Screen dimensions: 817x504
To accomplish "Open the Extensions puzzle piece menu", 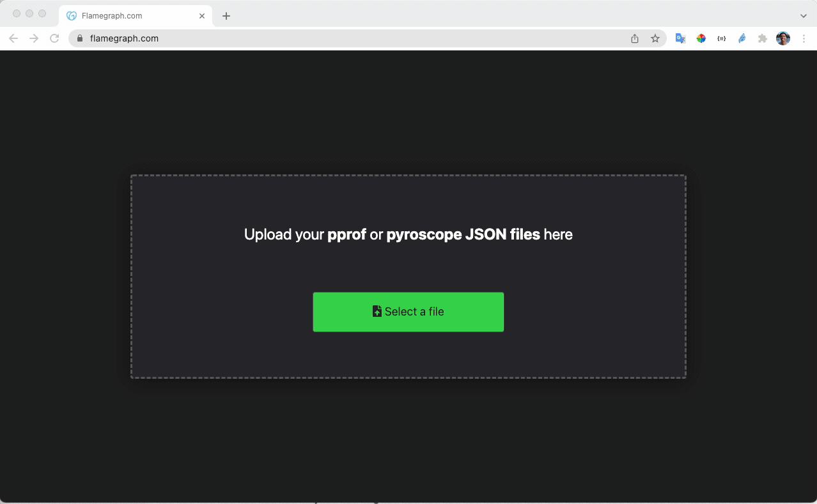I will coord(763,38).
